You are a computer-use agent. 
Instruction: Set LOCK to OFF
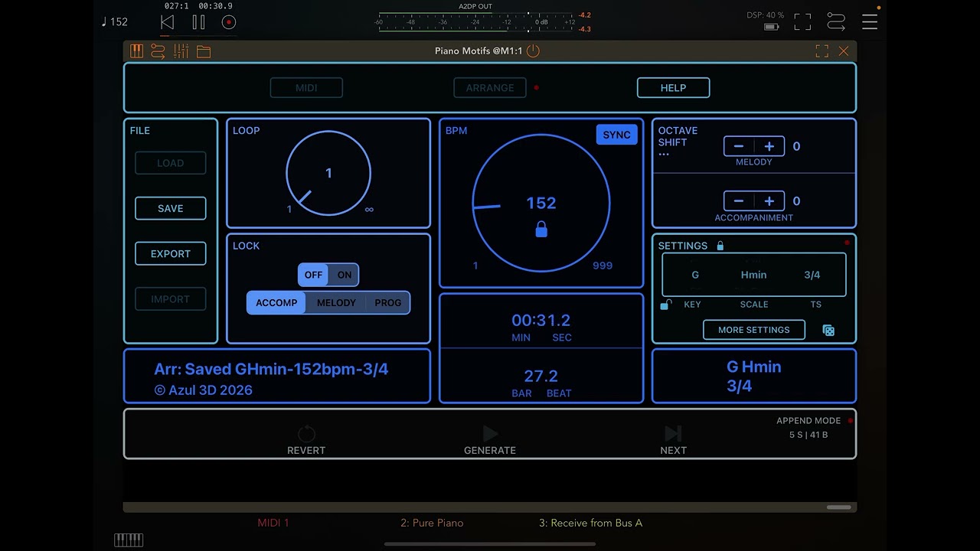313,275
